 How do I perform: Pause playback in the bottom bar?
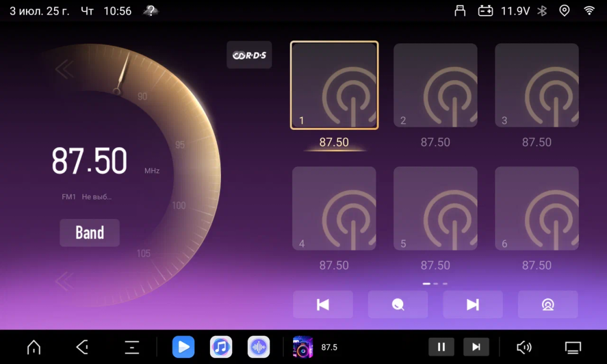(x=441, y=347)
